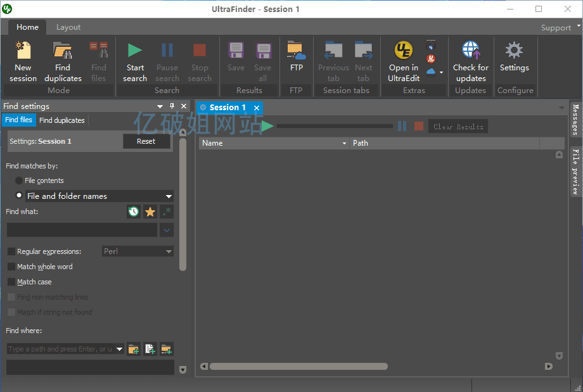Click the results horizontal scrollbar thumb
The image size is (583, 392).
(298, 367)
